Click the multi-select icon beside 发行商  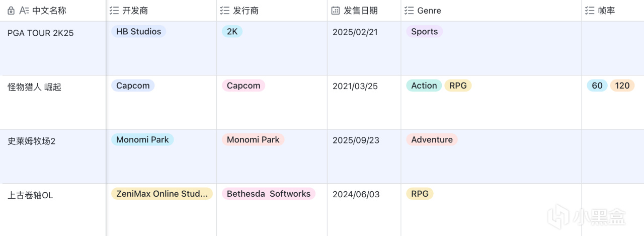pyautogui.click(x=225, y=11)
